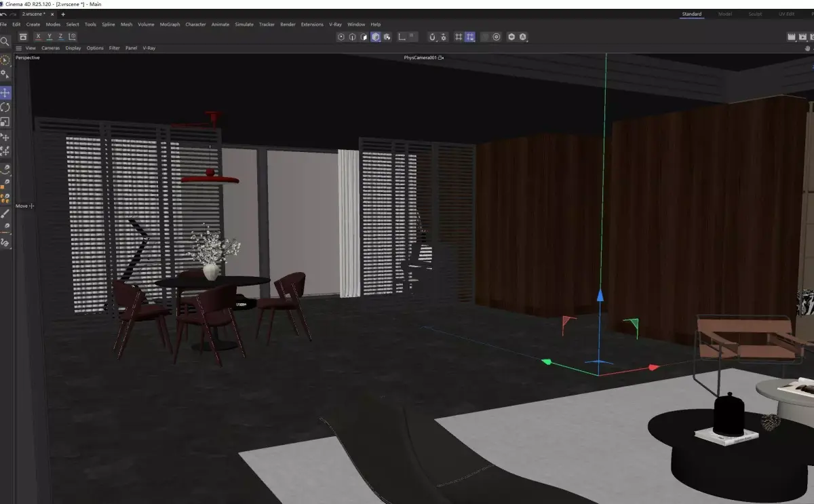Switch to the Model layout tab
Screen dimensions: 814x504
tap(725, 14)
